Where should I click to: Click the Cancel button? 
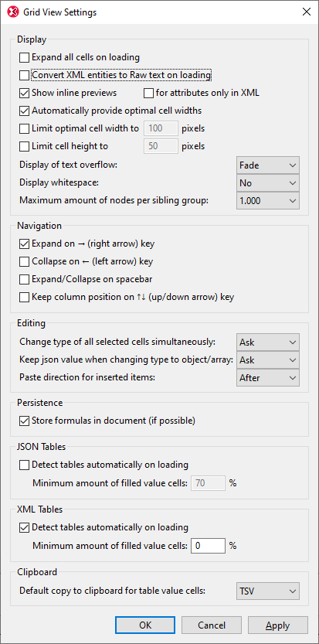(x=212, y=625)
